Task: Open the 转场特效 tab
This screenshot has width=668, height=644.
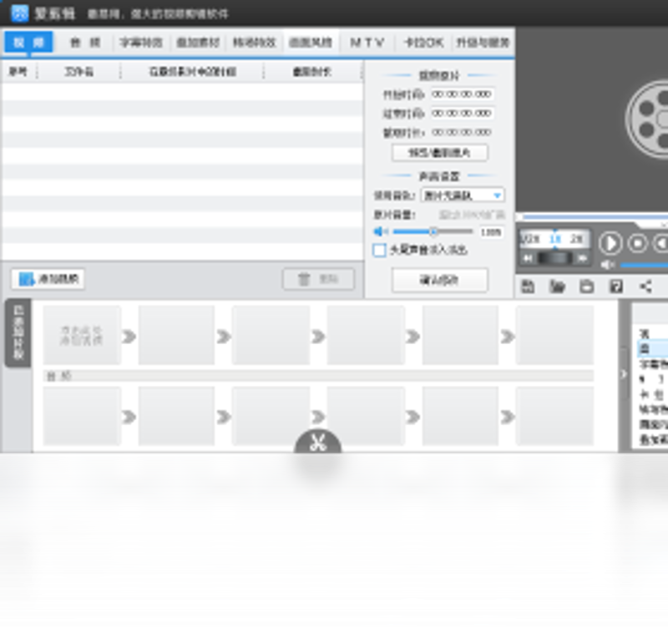Action: tap(255, 43)
